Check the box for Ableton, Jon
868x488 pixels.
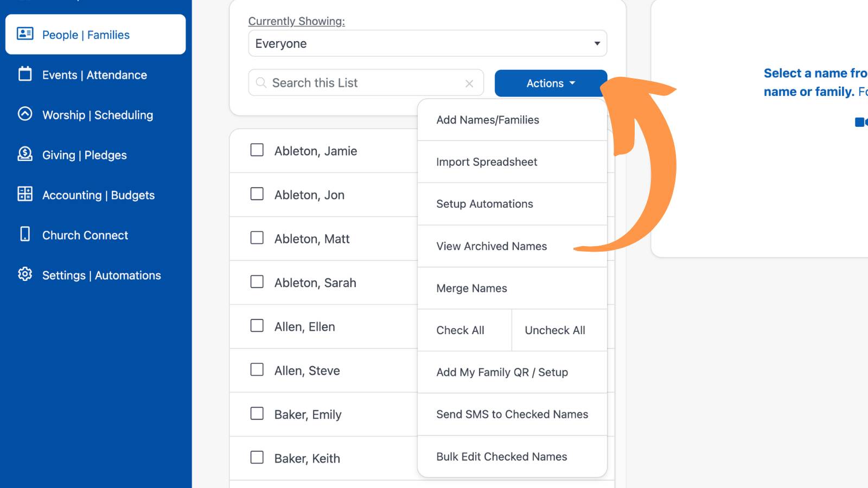click(257, 194)
